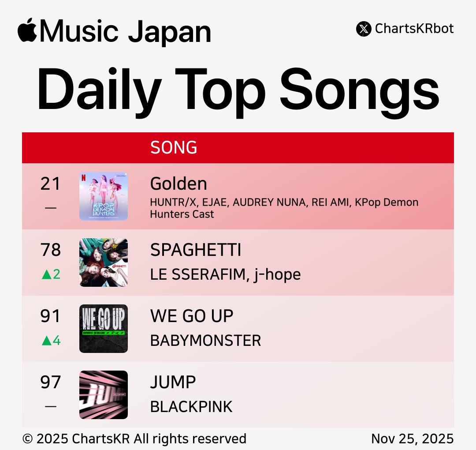Open the WE GO UP album cover
This screenshot has width=476, height=450.
point(104,329)
